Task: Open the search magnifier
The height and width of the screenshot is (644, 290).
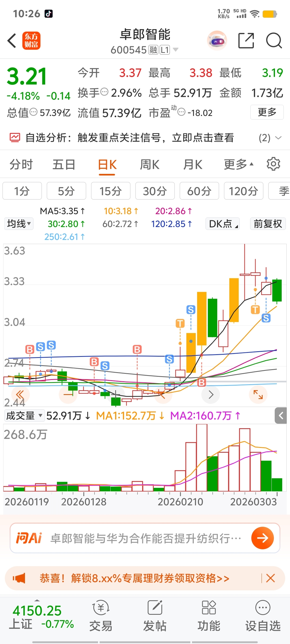Action: click(274, 41)
